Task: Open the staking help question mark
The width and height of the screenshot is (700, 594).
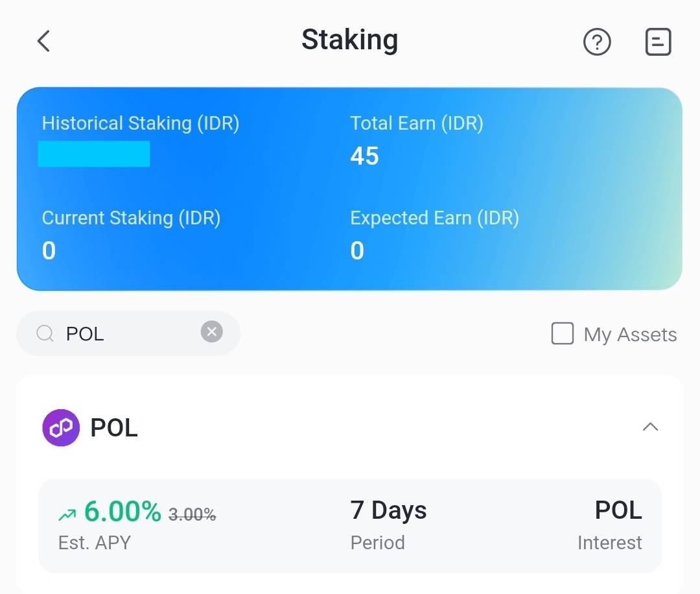Action: point(597,43)
